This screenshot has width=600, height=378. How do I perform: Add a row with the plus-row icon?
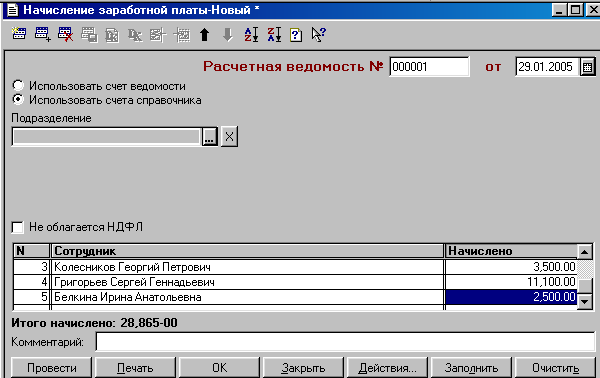tap(42, 34)
